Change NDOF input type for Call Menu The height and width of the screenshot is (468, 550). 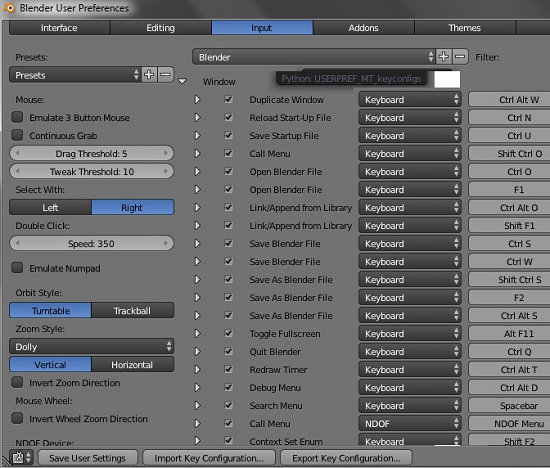[x=410, y=423]
